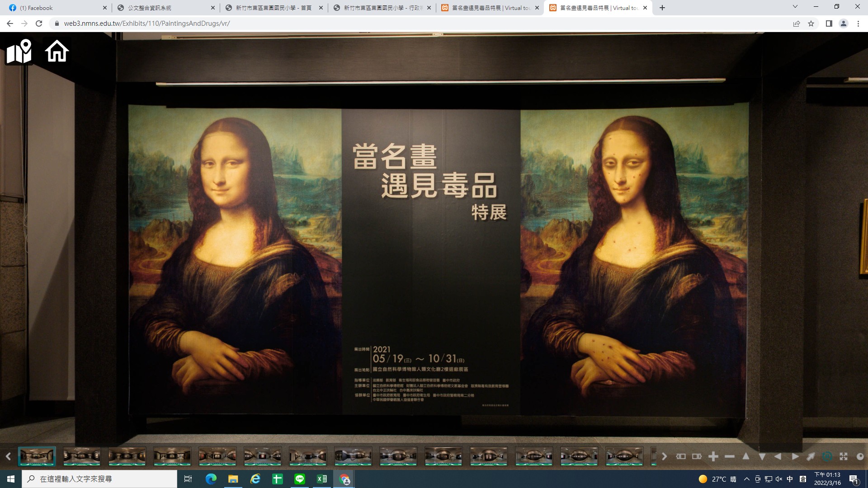The height and width of the screenshot is (488, 868).
Task: Click the Chrome taskbar icon
Action: point(344,479)
